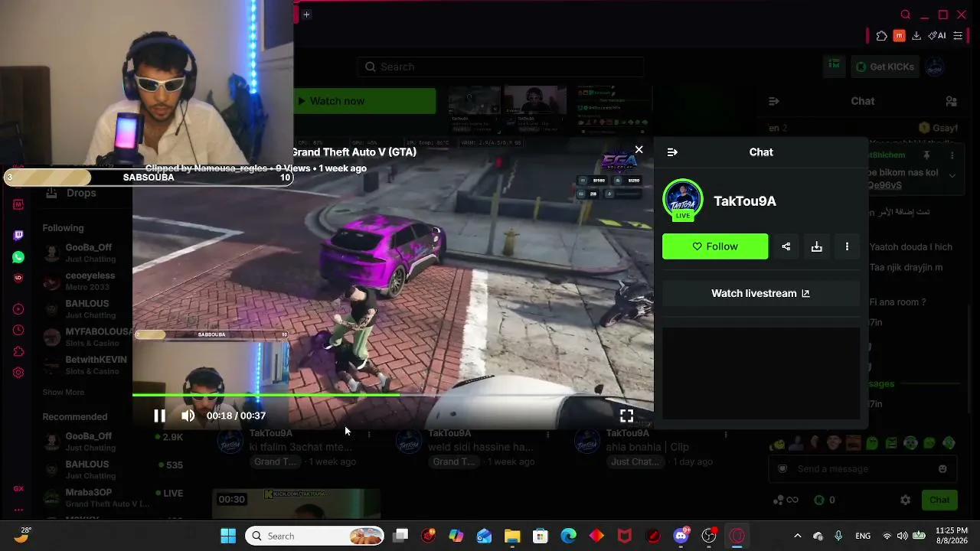This screenshot has height=551, width=980.
Task: Click the TakTou9A channel name
Action: (x=745, y=201)
